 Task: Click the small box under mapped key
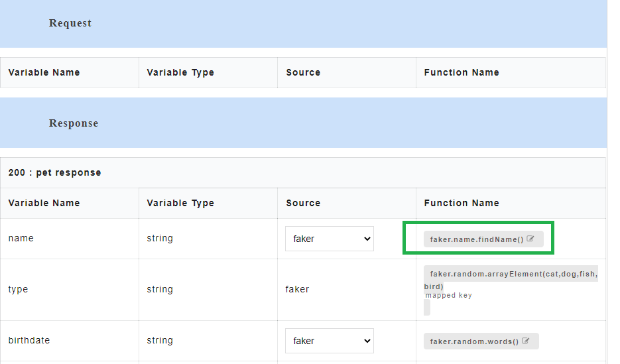[x=427, y=307]
